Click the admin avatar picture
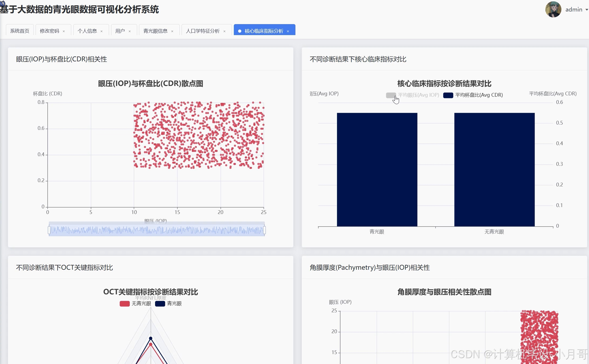The height and width of the screenshot is (364, 589). point(553,9)
